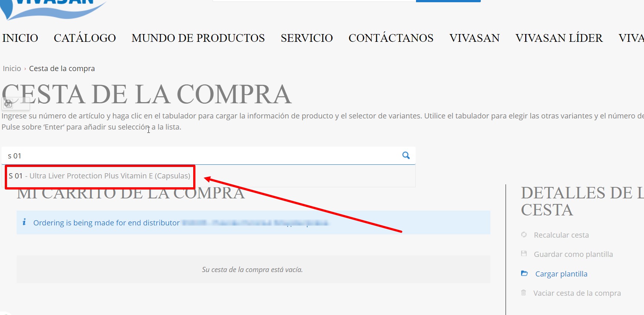The image size is (644, 315).
Task: Click the 'Su cesta de la compra está vacía.' message
Action: pyautogui.click(x=252, y=269)
